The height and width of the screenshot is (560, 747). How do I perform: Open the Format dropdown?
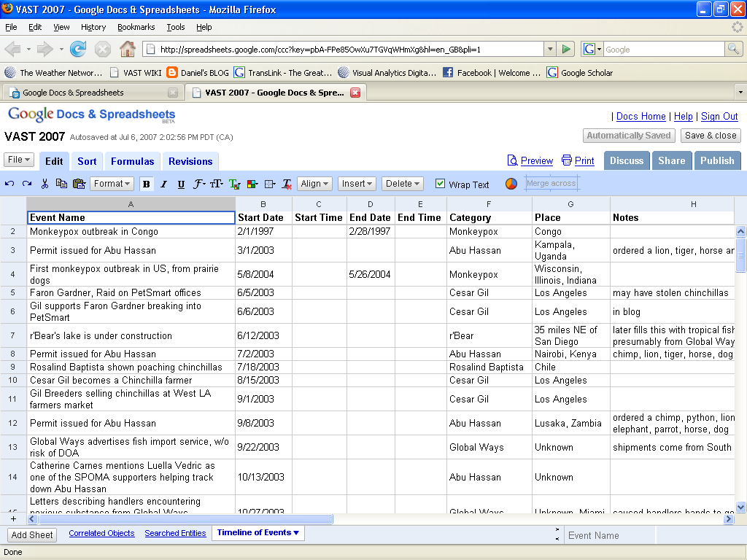point(112,184)
